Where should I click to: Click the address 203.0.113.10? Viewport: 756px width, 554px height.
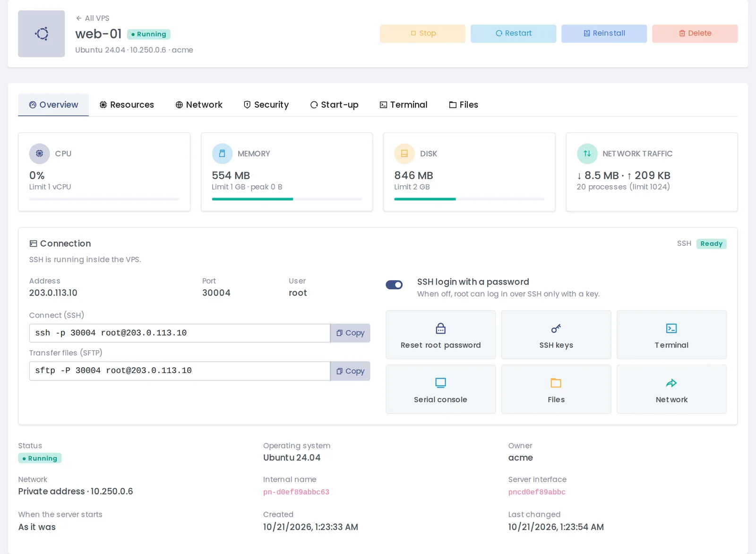53,293
